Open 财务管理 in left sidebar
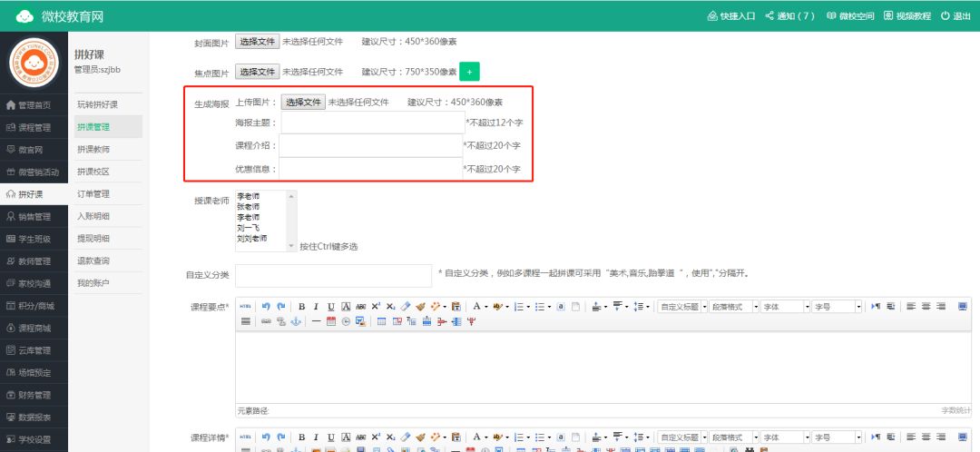This screenshot has width=980, height=452. click(34, 395)
